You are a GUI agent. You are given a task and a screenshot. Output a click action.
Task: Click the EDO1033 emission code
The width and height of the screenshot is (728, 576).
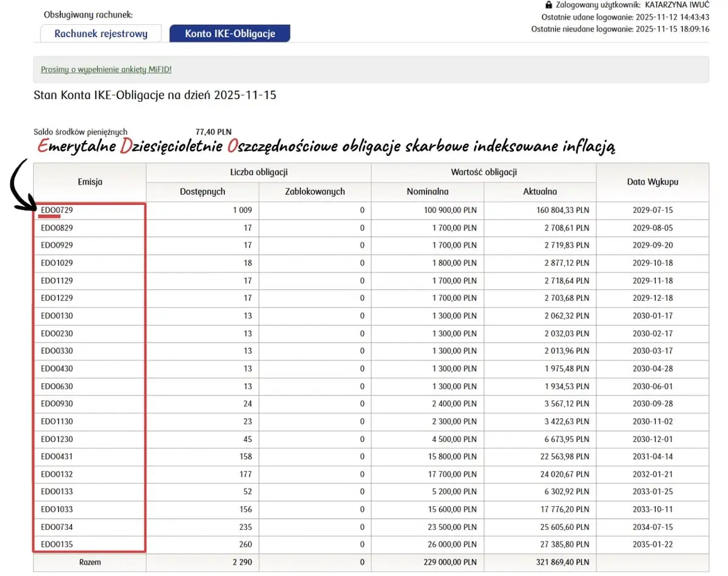[57, 509]
